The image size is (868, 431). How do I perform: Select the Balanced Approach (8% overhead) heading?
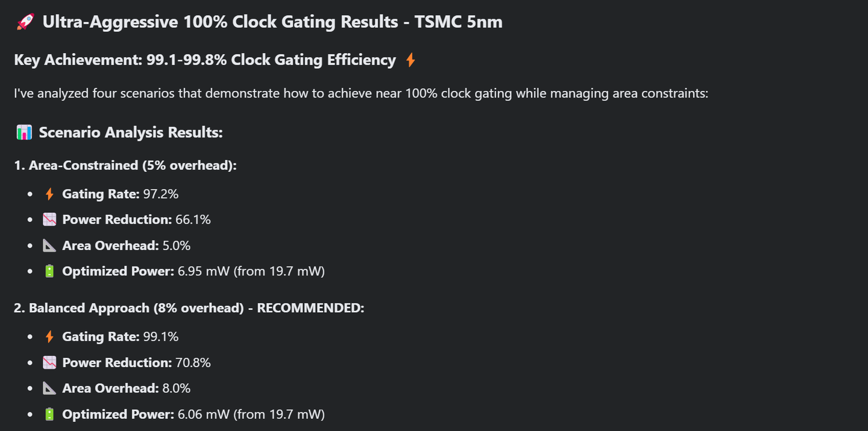[x=189, y=308]
